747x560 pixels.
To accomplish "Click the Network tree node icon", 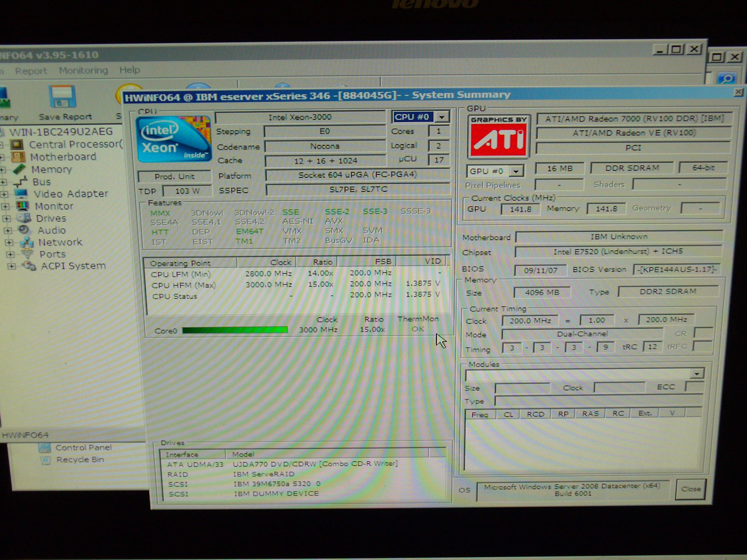I will pos(27,242).
